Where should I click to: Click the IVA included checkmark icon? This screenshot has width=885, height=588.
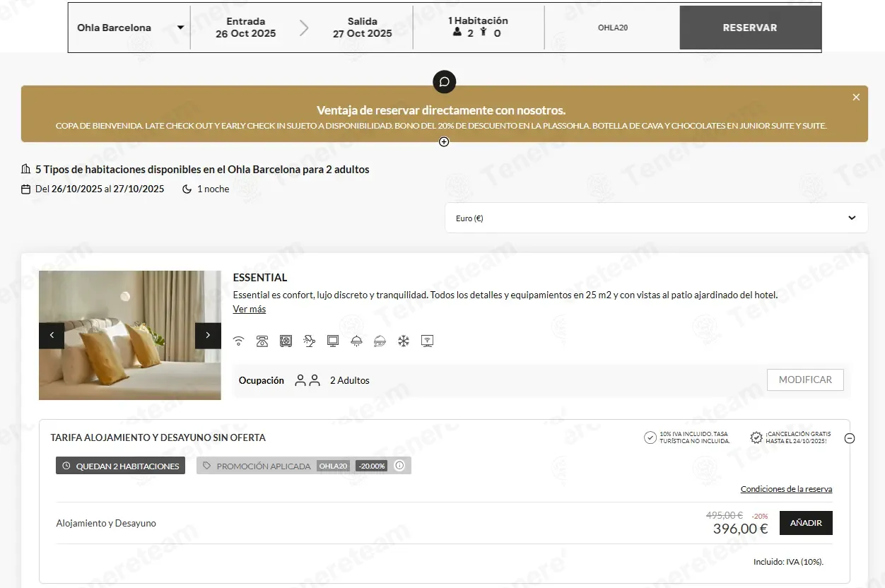pos(650,437)
